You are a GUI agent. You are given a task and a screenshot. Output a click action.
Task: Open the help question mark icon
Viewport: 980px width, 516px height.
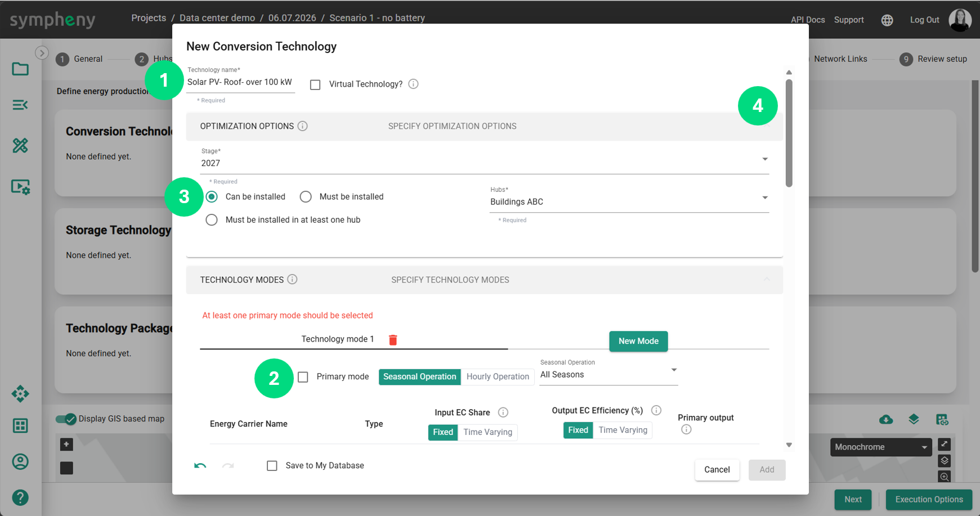[20, 497]
